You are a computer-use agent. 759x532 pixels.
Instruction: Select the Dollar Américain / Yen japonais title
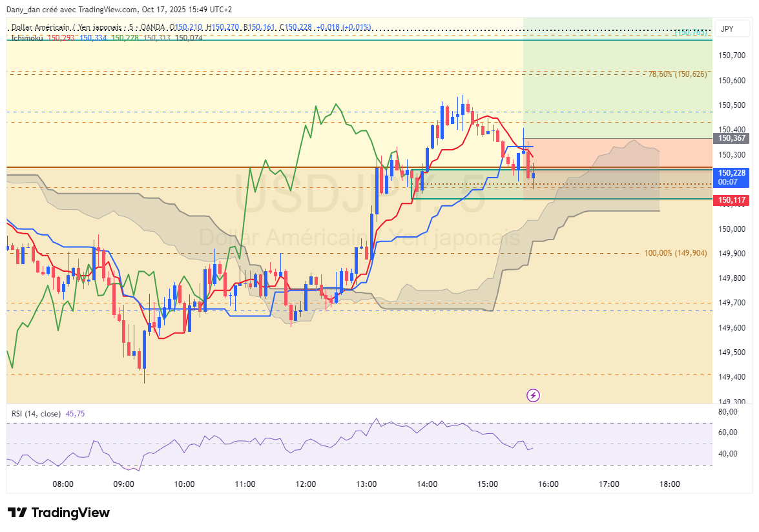click(67, 27)
